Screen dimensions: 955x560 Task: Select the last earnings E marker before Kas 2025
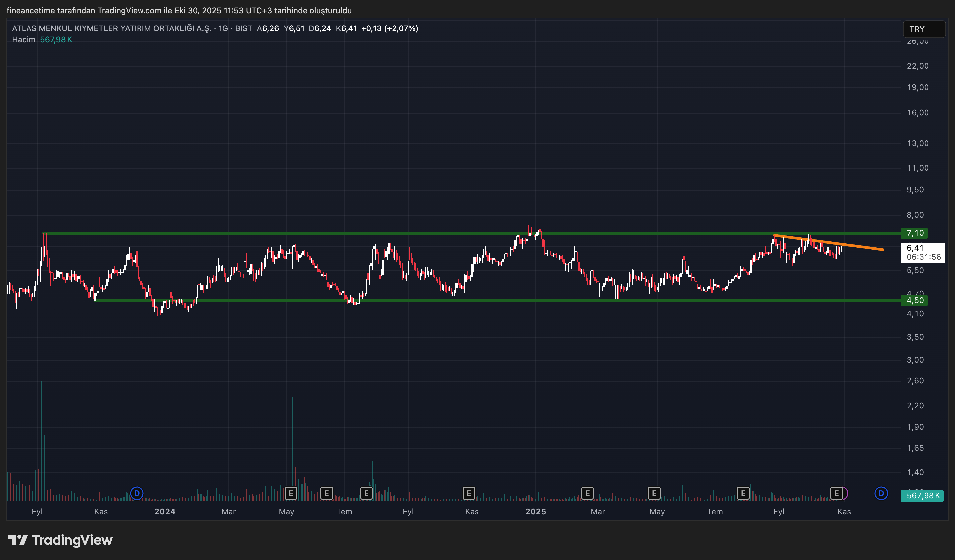click(x=836, y=493)
